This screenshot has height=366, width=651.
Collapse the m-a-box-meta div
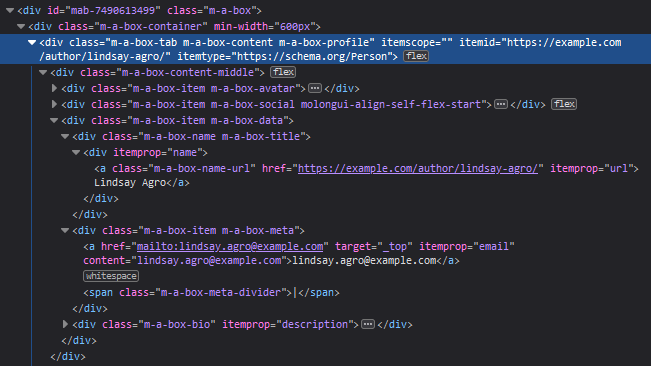[65, 230]
